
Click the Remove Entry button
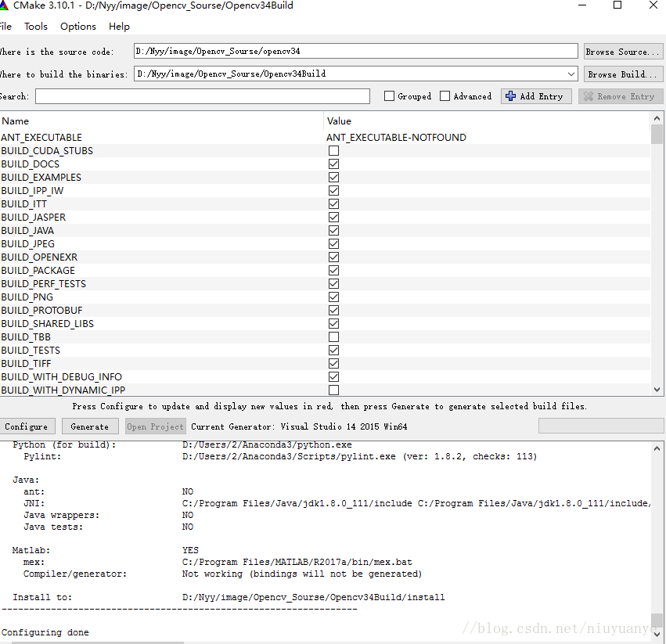click(621, 96)
